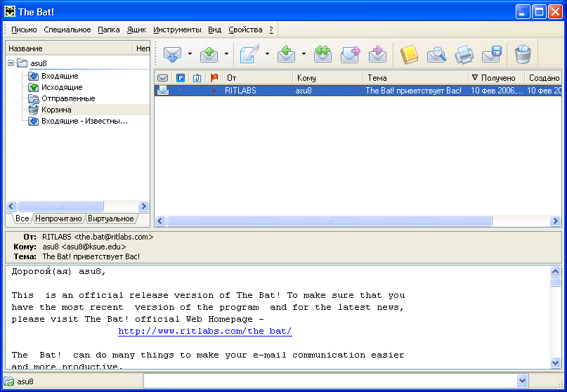
Task: Click the Название folder column header
Action: (x=69, y=48)
